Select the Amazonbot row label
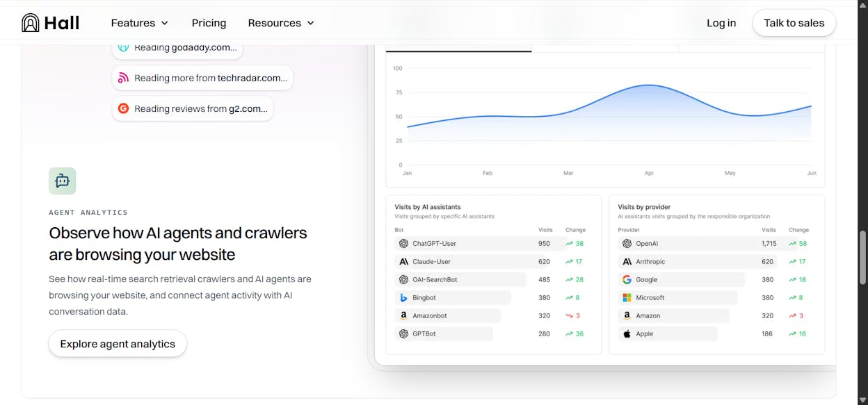Screen dimensions: 868x405 click(430, 315)
